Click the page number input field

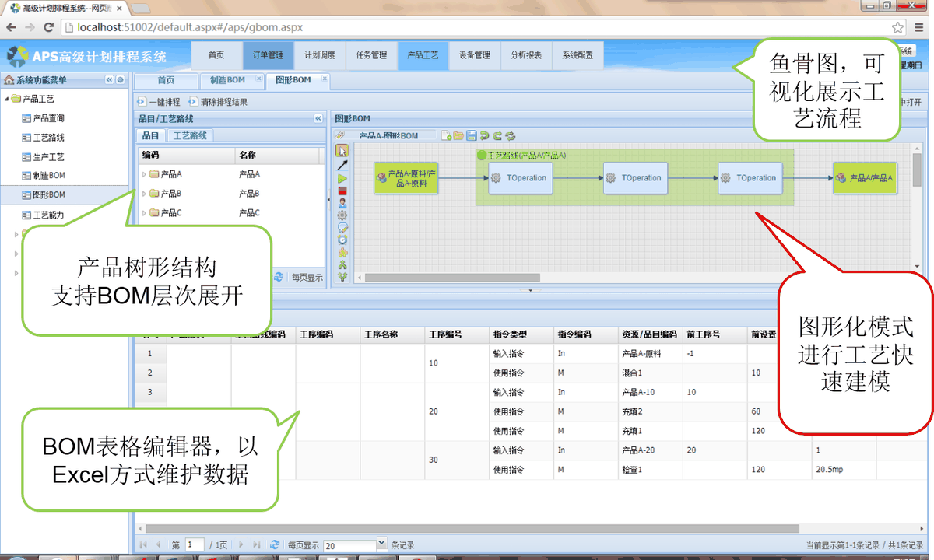195,545
